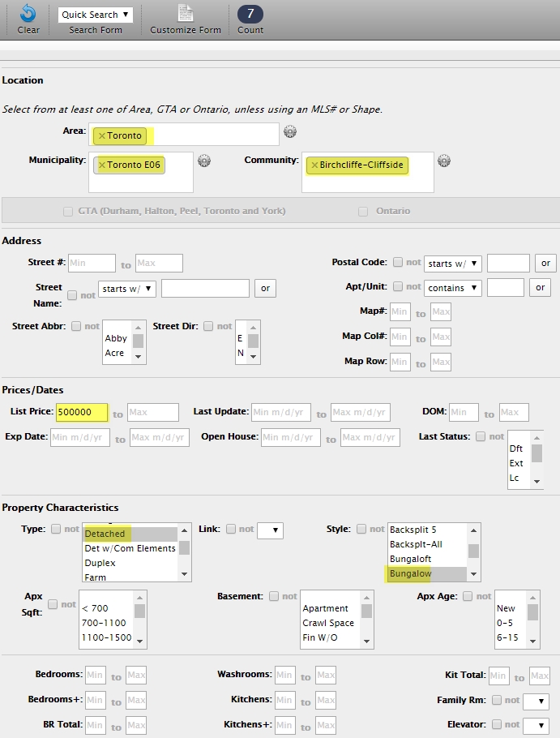Click the Clear reset icon
The width and height of the screenshot is (560, 738).
(x=28, y=13)
